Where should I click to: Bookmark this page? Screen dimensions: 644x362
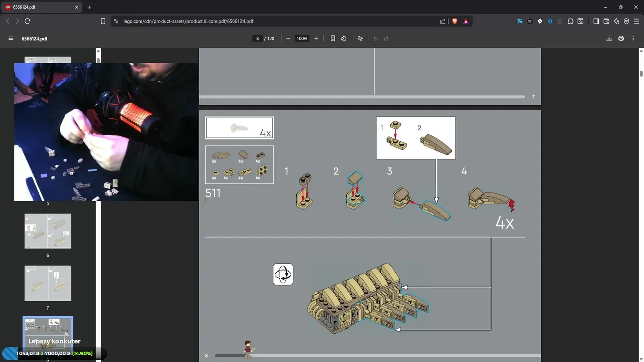tap(103, 21)
